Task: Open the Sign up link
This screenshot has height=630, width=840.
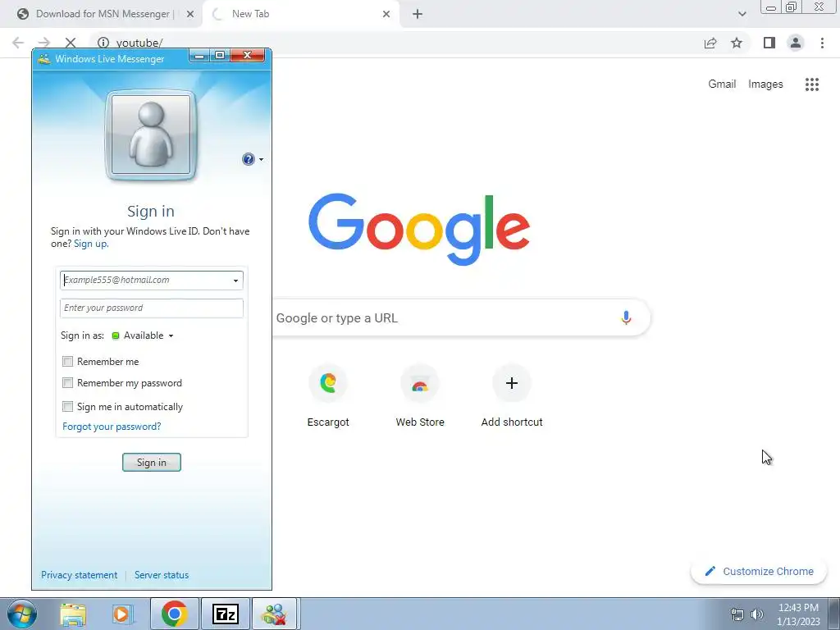Action: [91, 244]
